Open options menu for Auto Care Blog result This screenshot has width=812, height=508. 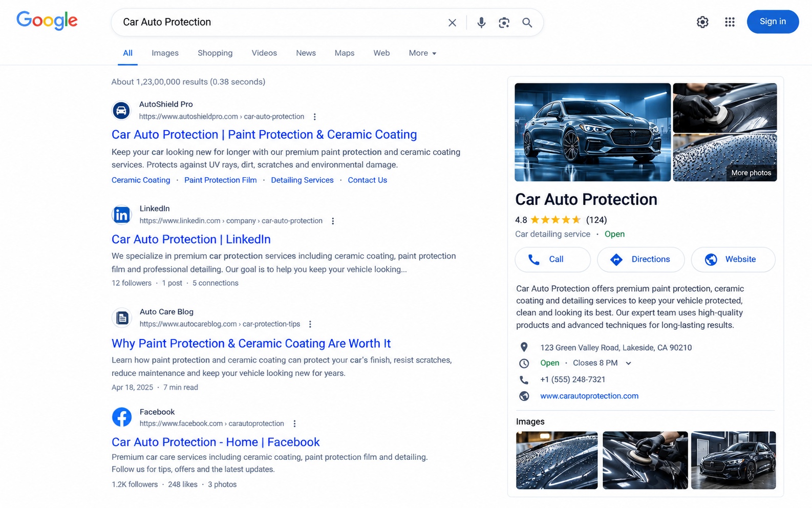310,324
